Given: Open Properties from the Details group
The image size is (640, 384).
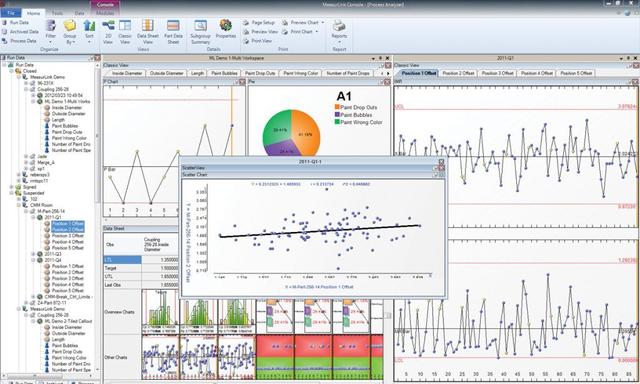Looking at the screenshot, I should click(226, 29).
